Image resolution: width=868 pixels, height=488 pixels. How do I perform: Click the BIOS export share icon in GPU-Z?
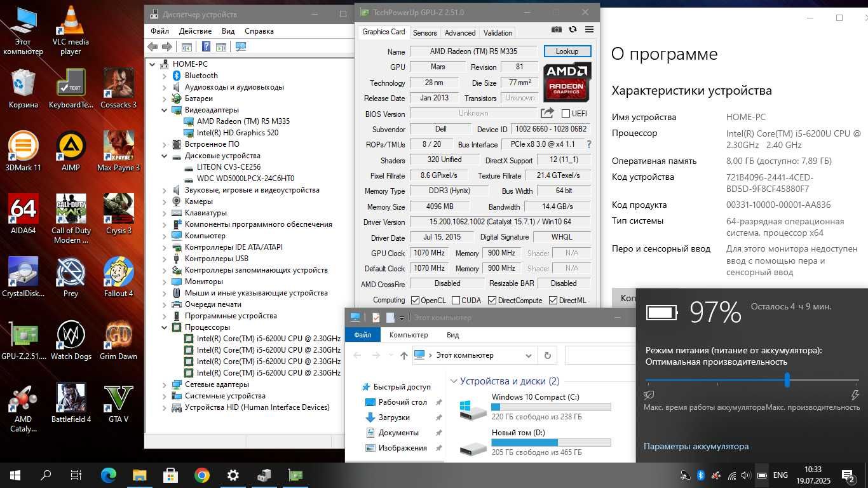pos(547,113)
